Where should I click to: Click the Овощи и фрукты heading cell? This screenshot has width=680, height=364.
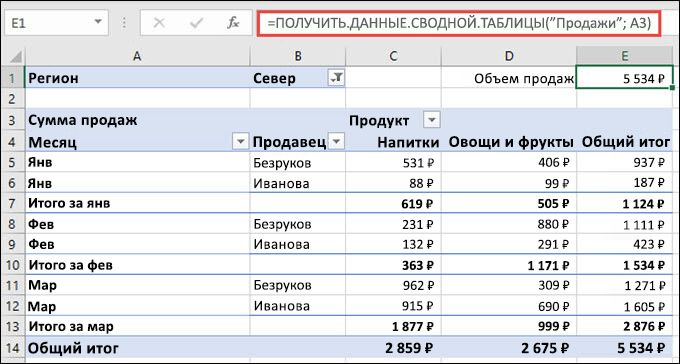[x=509, y=141]
